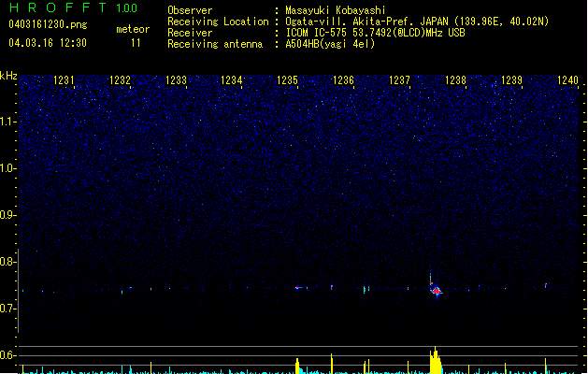Viewport: 588px width, 374px height.
Task: Click the HROFFT 1.0.0 title text
Action: (x=73, y=7)
